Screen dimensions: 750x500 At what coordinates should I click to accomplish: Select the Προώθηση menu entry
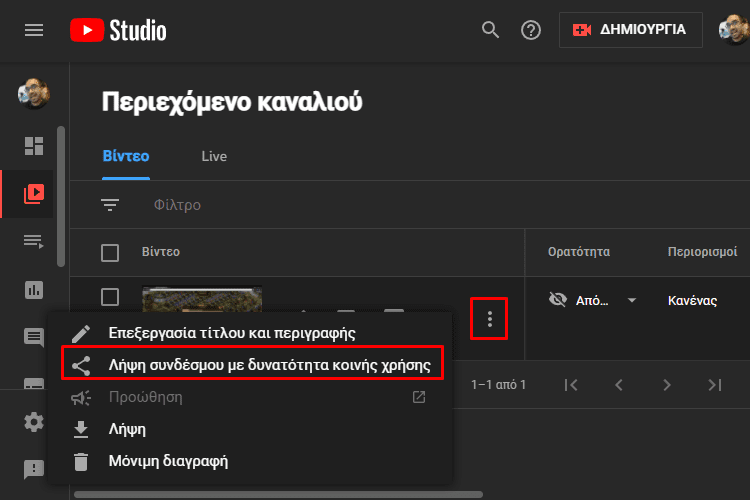pos(250,397)
